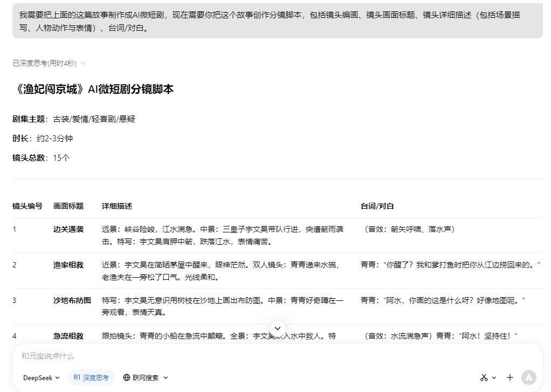Select the 渔家相救 scene title cell
This screenshot has height=392, width=551.
68,265
